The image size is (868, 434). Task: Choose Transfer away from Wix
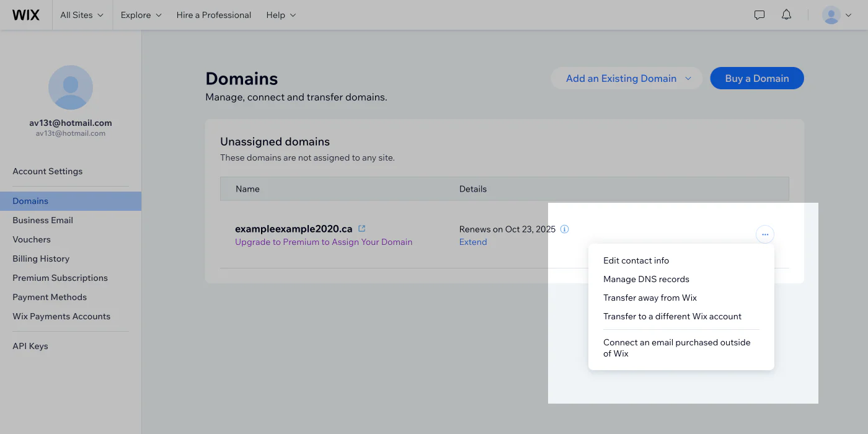pyautogui.click(x=650, y=298)
